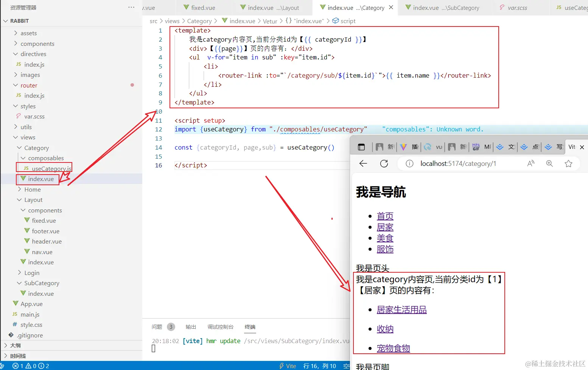Screen dimensions: 588x370
Task: Click the localhost:5174/category/1 address field
Action: click(458, 164)
